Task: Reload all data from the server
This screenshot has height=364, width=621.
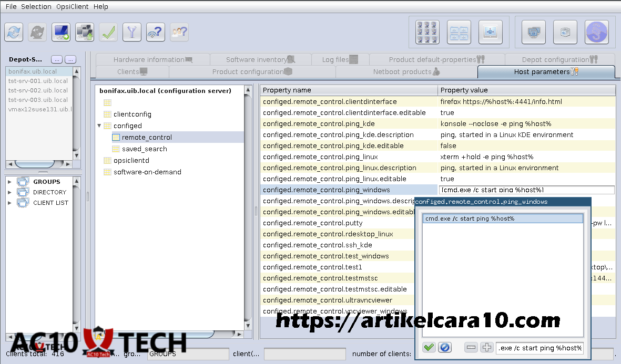Action: [x=14, y=32]
